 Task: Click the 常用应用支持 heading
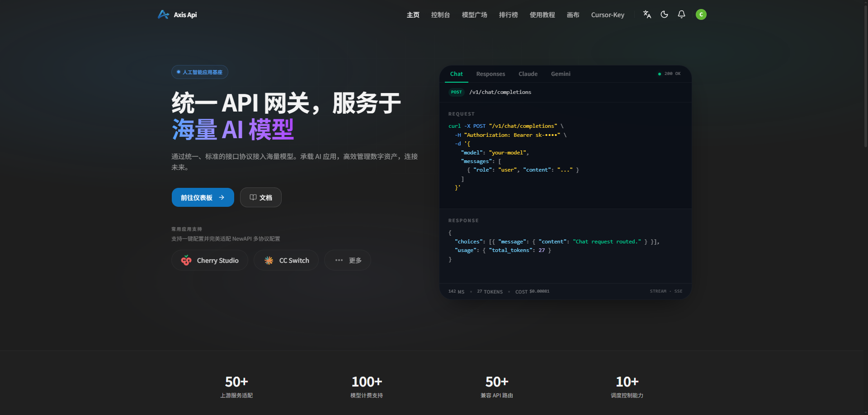[x=187, y=229]
